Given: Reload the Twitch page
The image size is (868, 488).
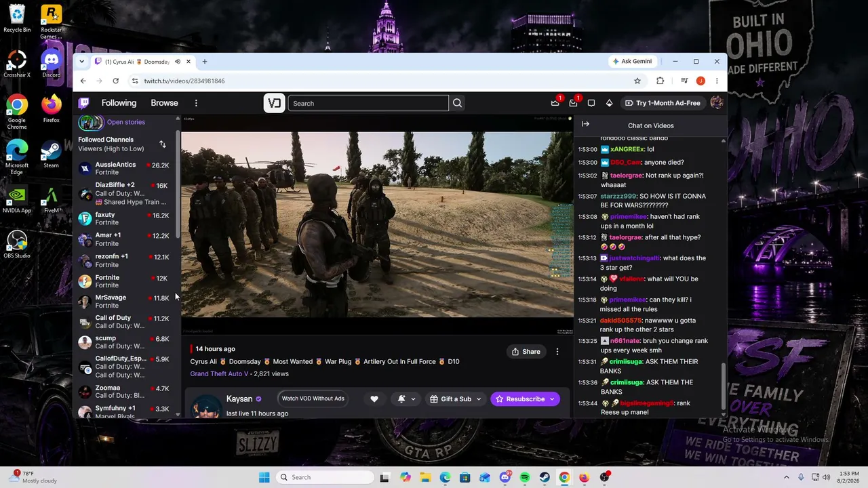Looking at the screenshot, I should [x=115, y=81].
